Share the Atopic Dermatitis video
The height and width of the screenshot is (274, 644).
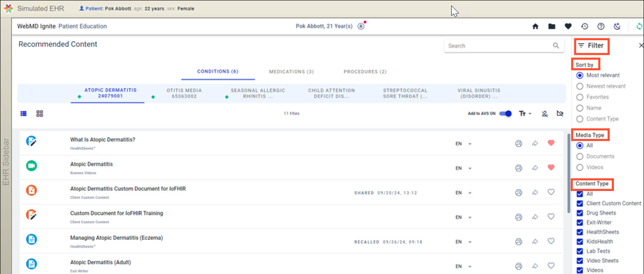[x=535, y=168]
